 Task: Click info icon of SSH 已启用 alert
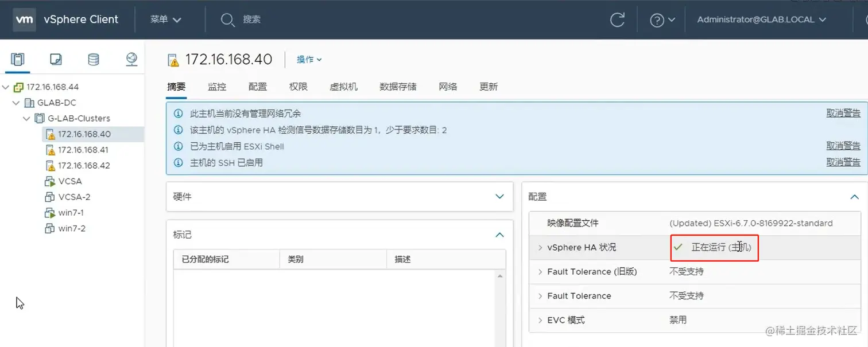[x=178, y=163]
